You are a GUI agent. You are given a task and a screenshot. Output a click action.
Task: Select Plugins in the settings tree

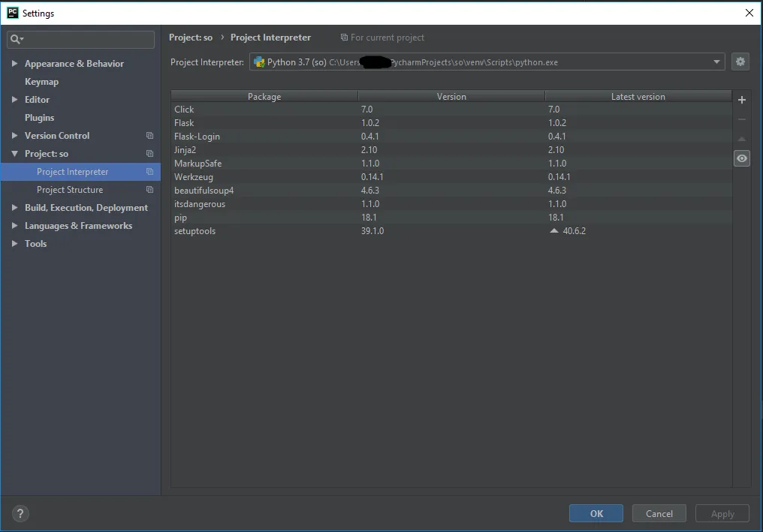[x=39, y=118]
